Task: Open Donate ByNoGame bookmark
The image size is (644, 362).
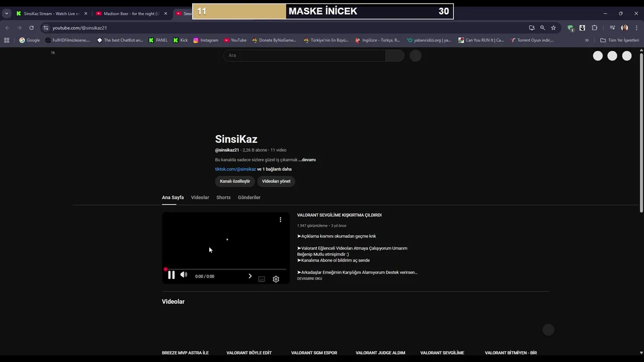Action: point(274,40)
